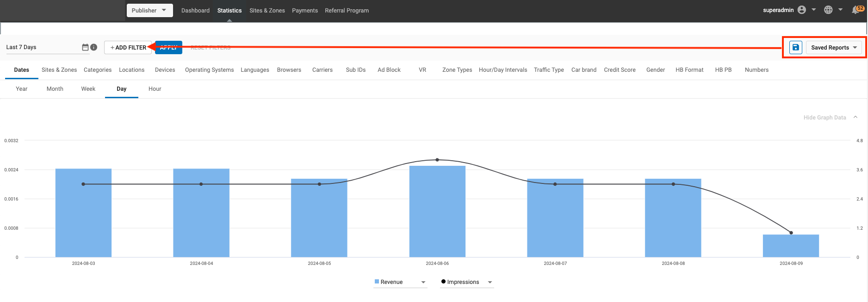This screenshot has width=868, height=302.
Task: Switch to the Sites & Zones statistics tab
Action: point(59,70)
